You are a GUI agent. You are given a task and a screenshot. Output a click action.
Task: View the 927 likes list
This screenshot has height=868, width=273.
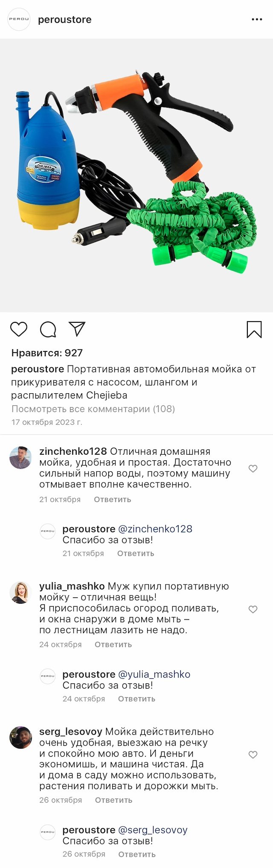(x=47, y=353)
